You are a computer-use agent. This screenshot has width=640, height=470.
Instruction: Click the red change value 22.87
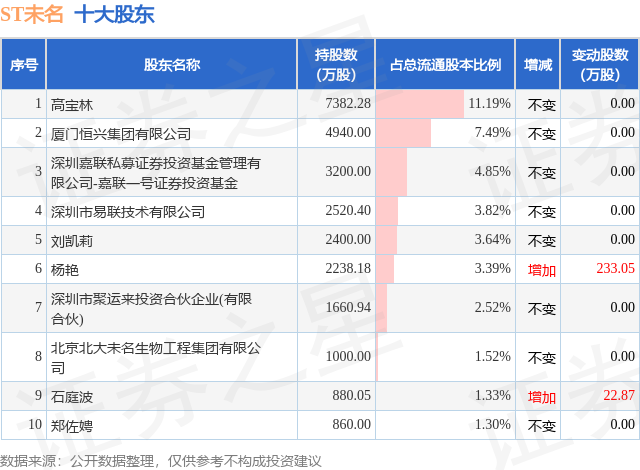coord(619,395)
